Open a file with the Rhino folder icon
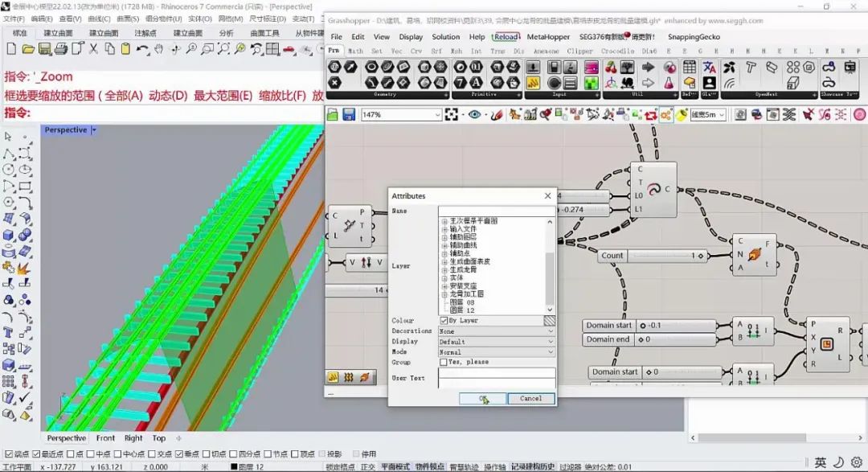The height and width of the screenshot is (472, 868). 27,49
